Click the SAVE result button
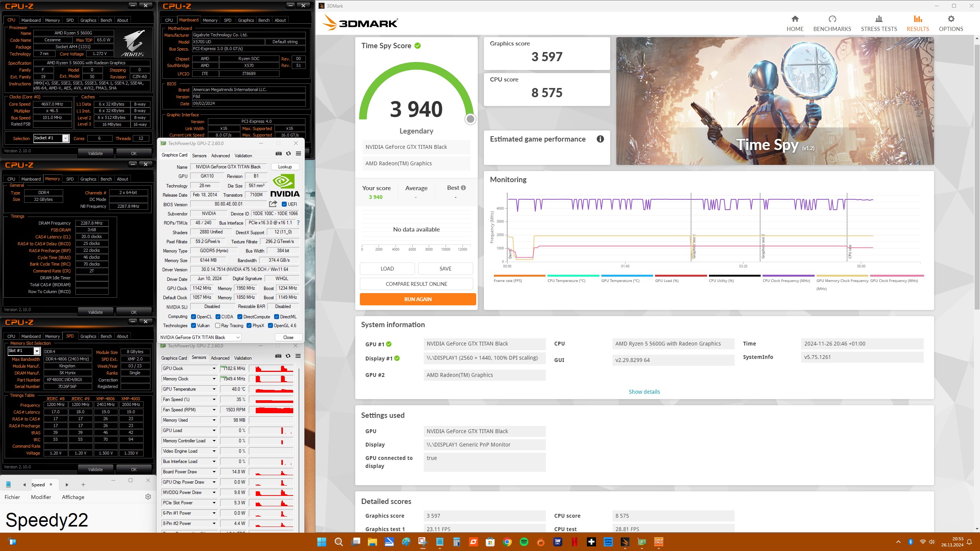Viewport: 980px width, 551px height. point(445,269)
